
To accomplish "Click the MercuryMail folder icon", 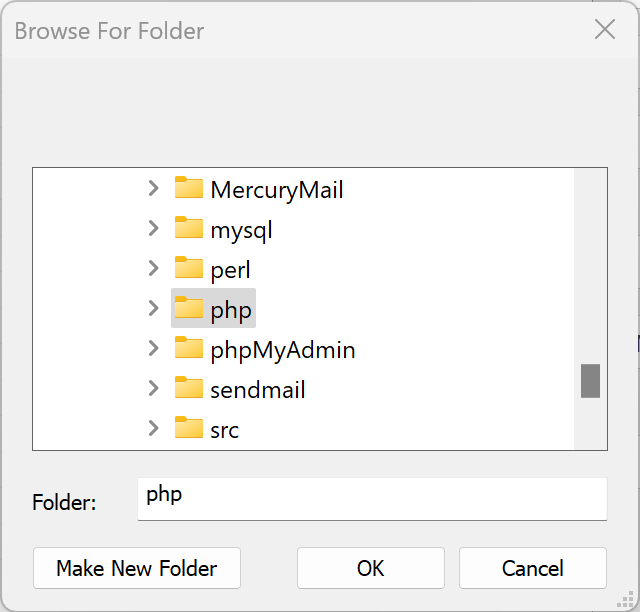I will (189, 187).
